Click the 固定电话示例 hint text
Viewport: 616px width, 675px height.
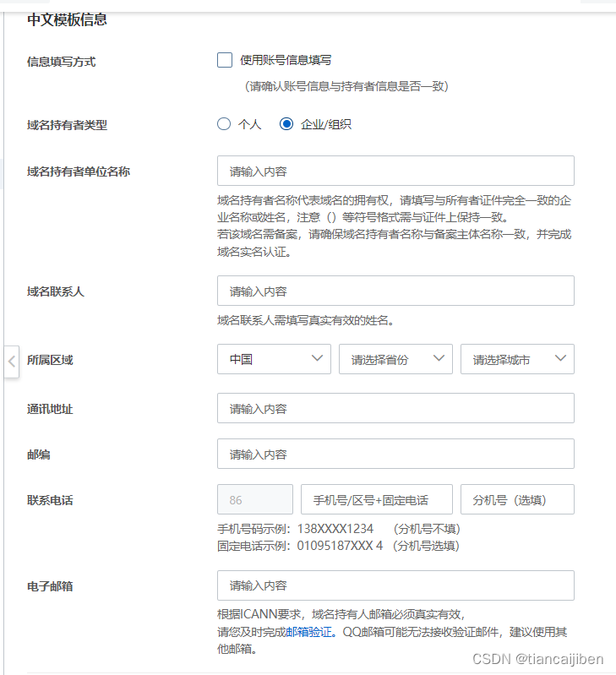[x=338, y=546]
